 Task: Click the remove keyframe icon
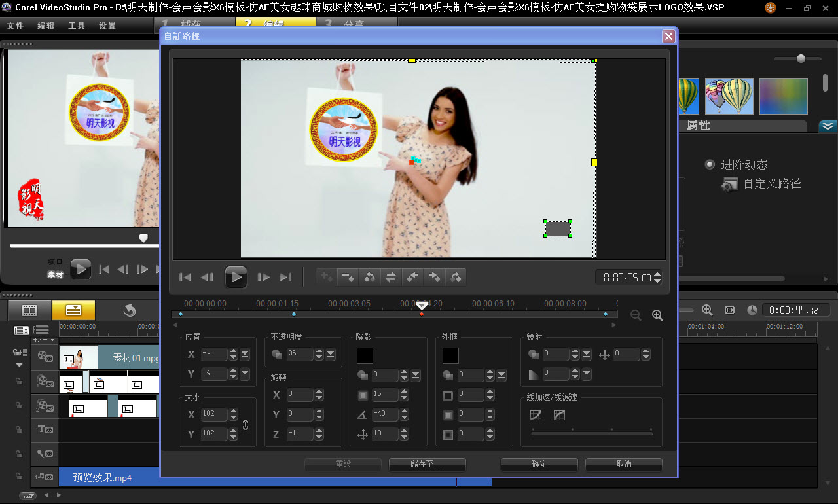[x=348, y=277]
